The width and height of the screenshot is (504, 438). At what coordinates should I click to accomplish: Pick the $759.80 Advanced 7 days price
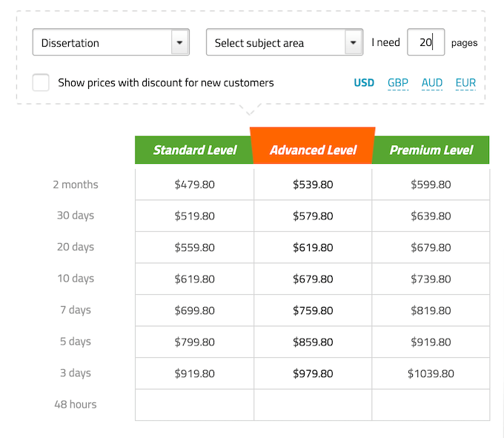313,311
